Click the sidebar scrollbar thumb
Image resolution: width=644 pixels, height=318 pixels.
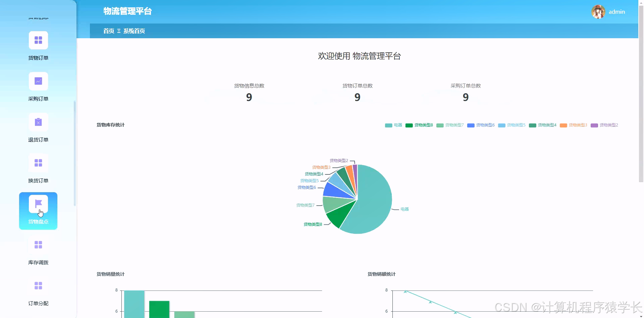75,153
